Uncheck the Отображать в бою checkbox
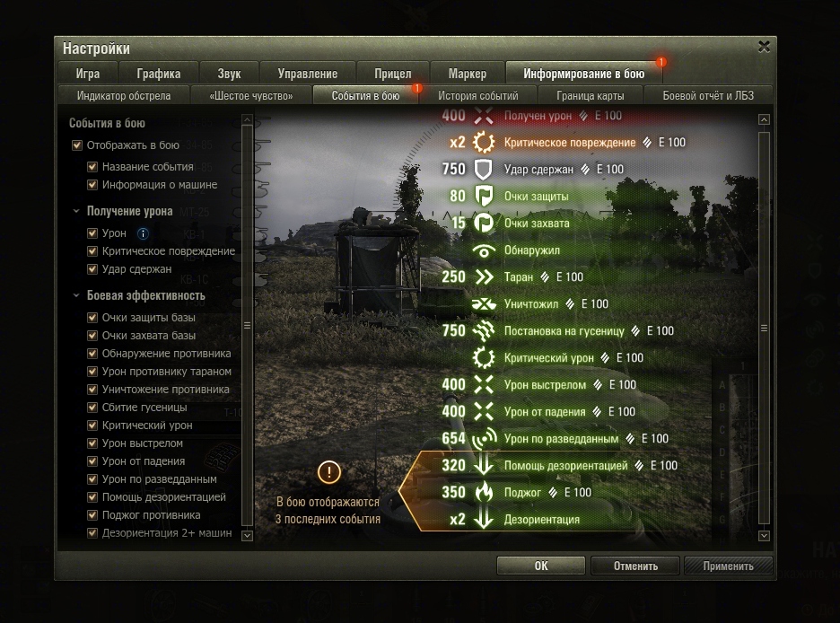This screenshot has width=840, height=623. [77, 145]
